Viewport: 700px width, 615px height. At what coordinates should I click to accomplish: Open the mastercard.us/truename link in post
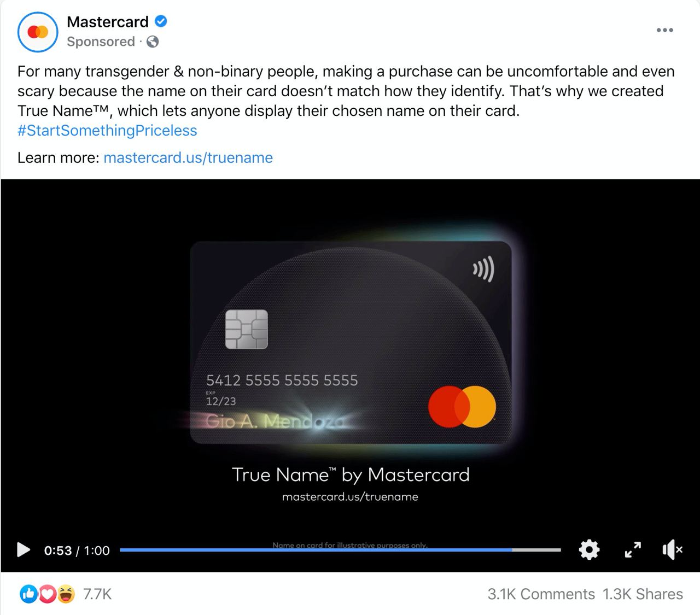[x=188, y=158]
